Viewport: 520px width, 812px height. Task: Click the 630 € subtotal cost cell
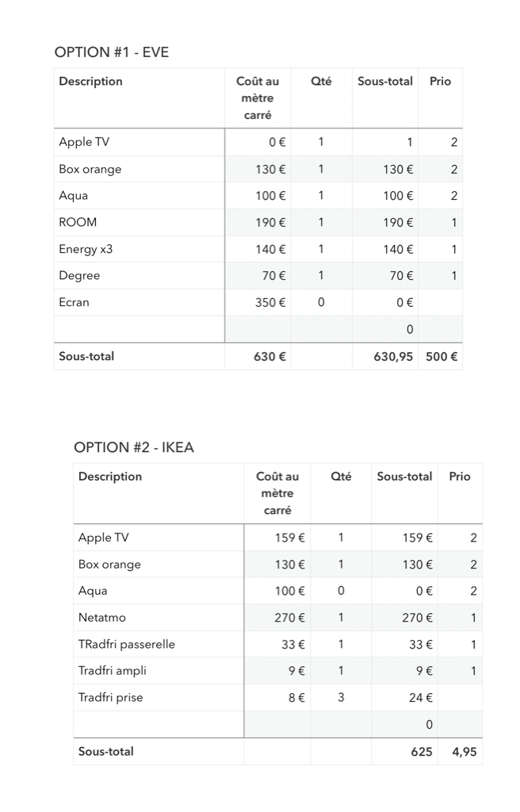tap(258, 356)
